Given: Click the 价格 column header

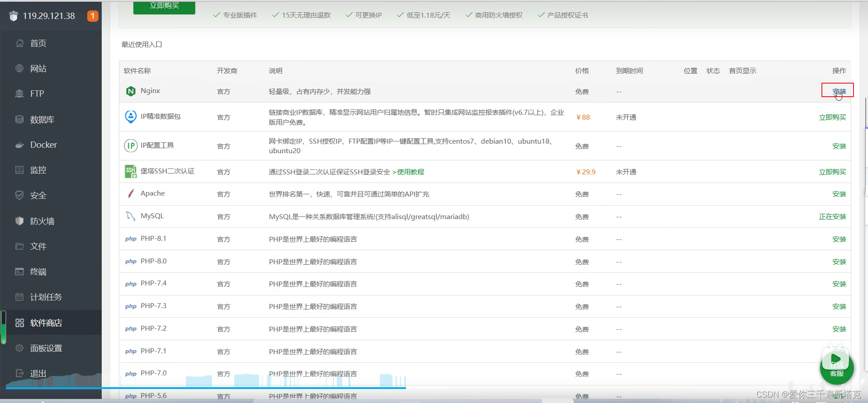Looking at the screenshot, I should [x=582, y=70].
